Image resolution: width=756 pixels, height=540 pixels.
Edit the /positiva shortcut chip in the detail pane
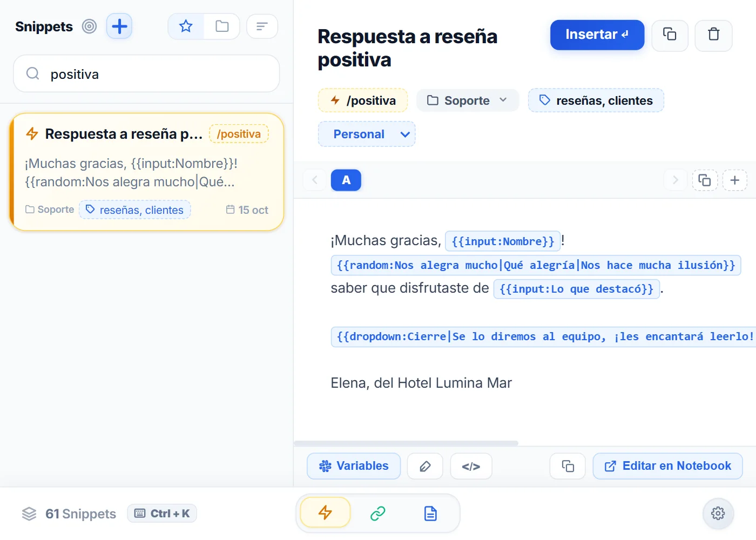363,100
